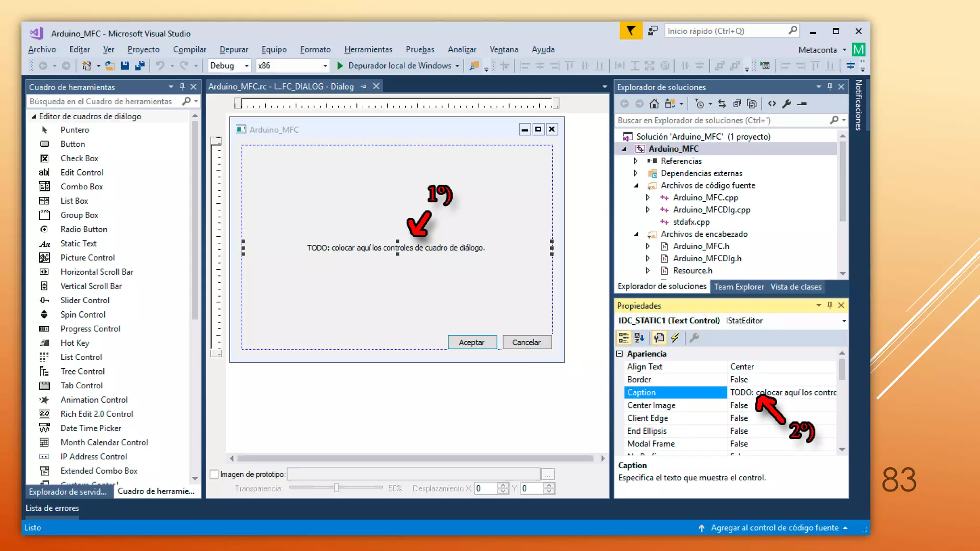Pick Date Time Picker control
The height and width of the screenshot is (551, 980).
90,428
